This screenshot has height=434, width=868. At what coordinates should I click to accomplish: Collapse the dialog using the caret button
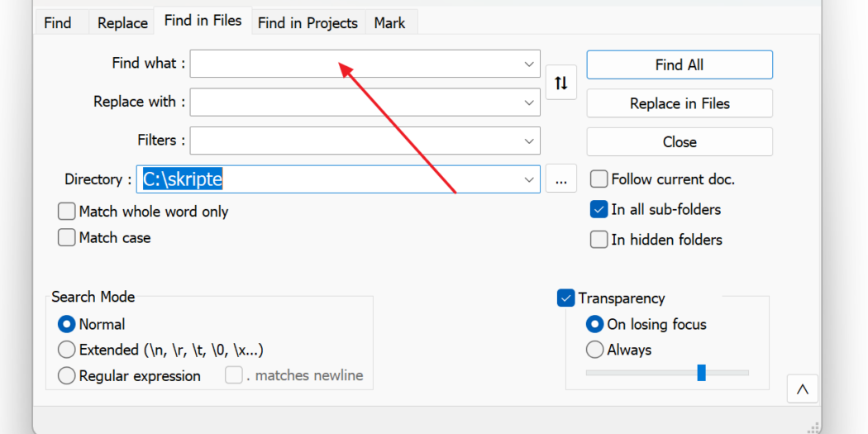802,389
